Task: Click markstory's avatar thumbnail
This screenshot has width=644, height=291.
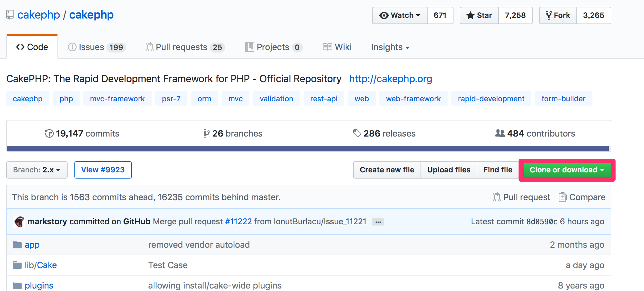Action: point(19,221)
